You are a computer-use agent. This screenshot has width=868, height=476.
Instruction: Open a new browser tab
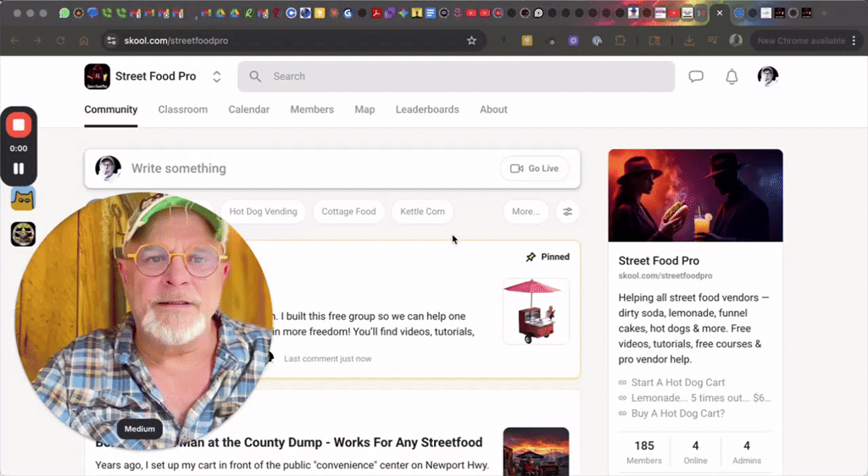tap(824, 13)
